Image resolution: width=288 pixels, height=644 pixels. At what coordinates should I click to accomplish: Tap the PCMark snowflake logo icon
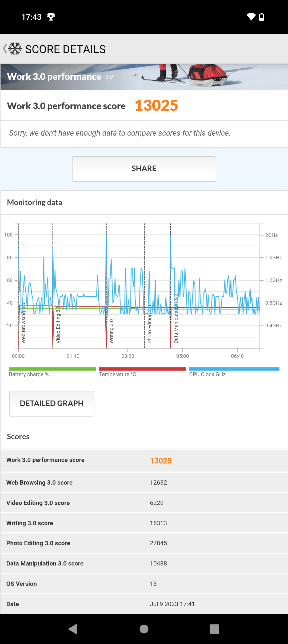(15, 49)
